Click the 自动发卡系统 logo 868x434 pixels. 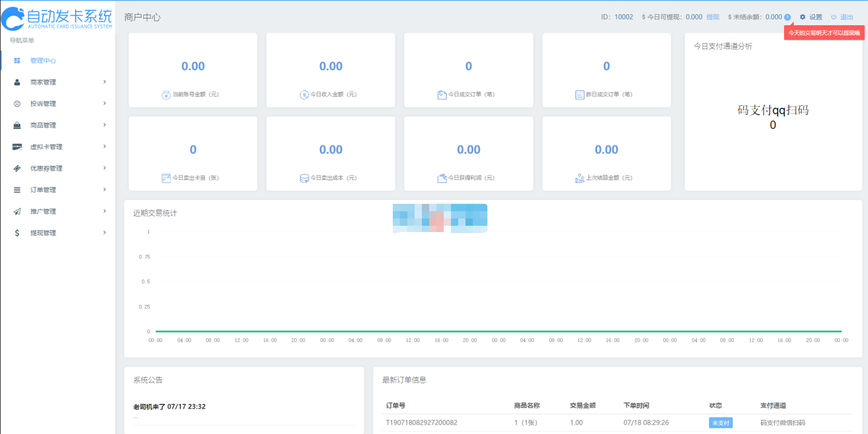click(57, 18)
